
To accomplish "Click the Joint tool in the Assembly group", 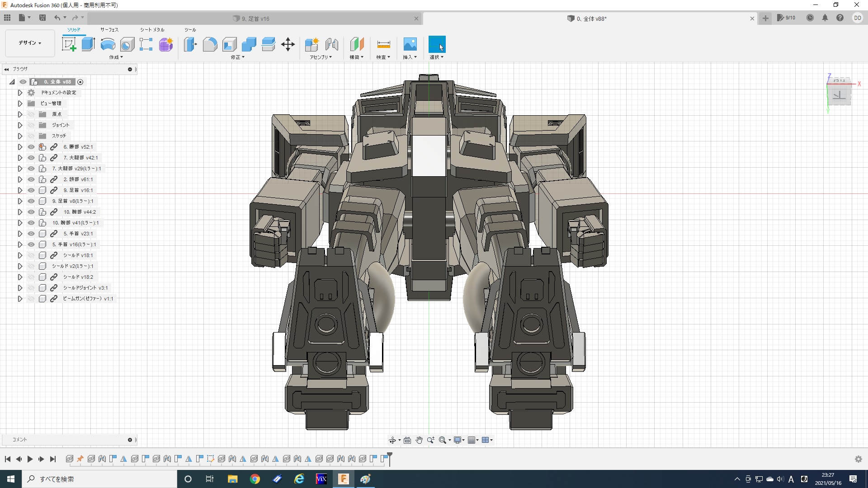I will [x=332, y=44].
